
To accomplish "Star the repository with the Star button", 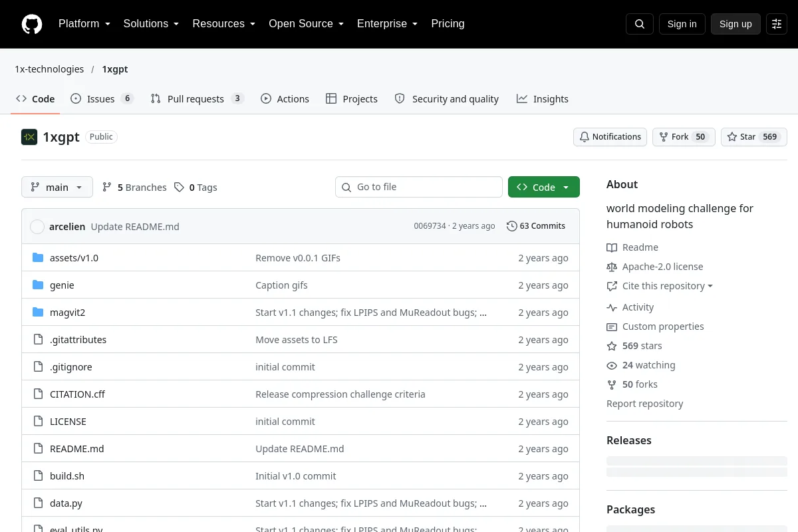I will 754,137.
